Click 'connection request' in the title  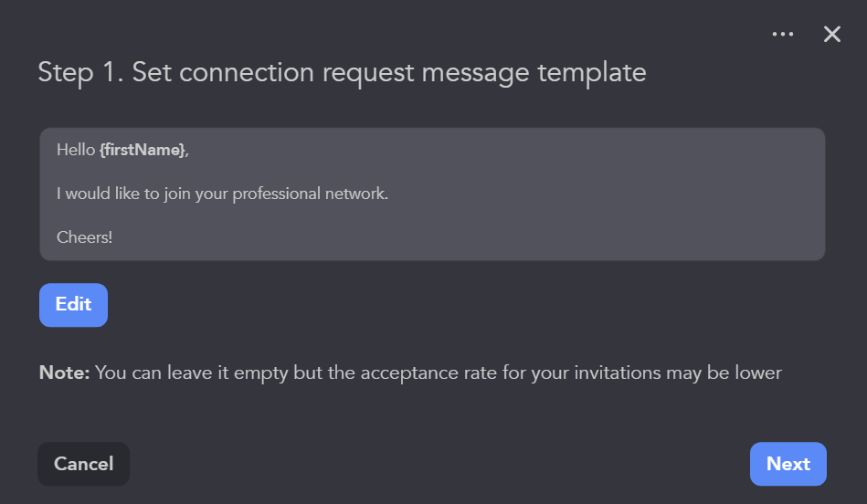coord(276,72)
